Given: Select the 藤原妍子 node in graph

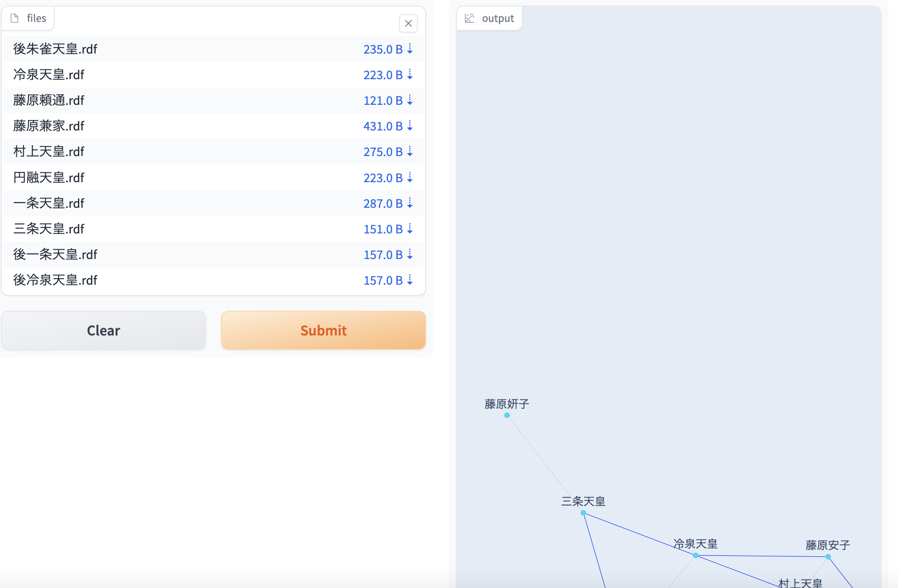Looking at the screenshot, I should point(507,415).
